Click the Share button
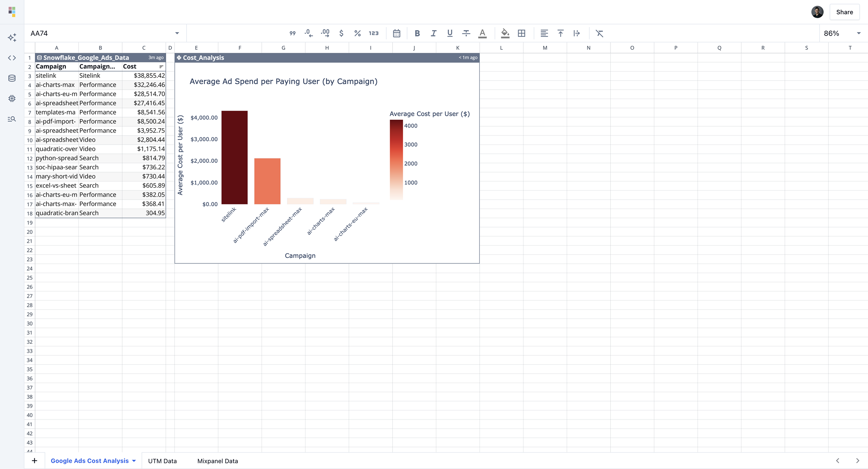 tap(844, 12)
